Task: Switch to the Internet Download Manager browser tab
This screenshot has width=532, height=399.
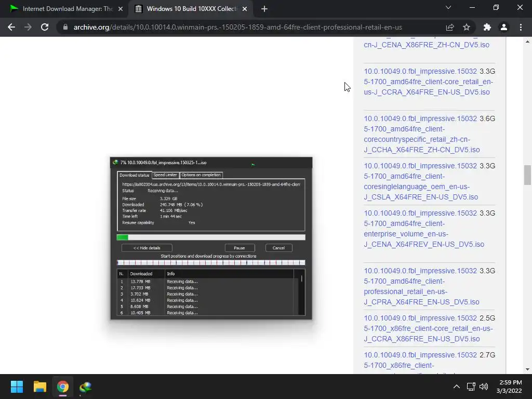Action: click(63, 9)
